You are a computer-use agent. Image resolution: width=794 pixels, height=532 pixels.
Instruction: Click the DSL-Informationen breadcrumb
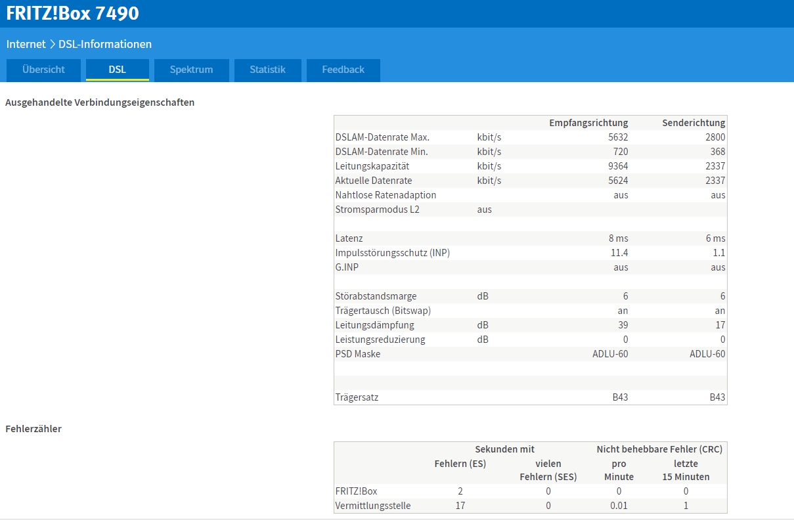click(105, 44)
